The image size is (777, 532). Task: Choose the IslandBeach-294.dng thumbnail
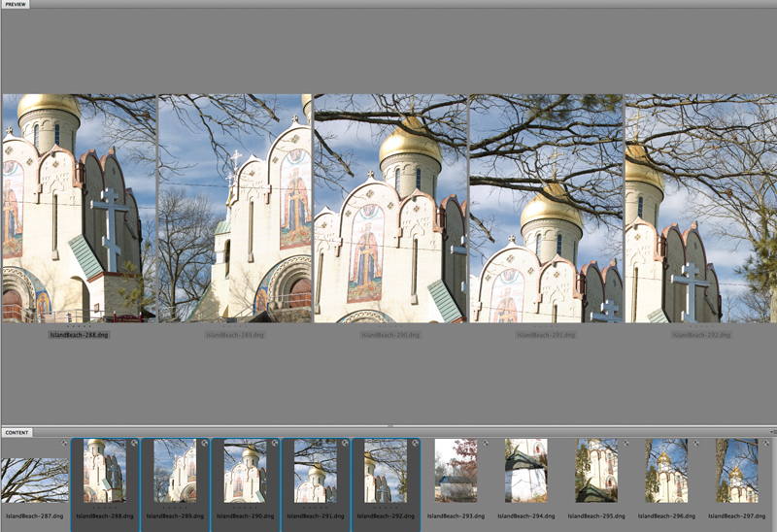coord(525,471)
